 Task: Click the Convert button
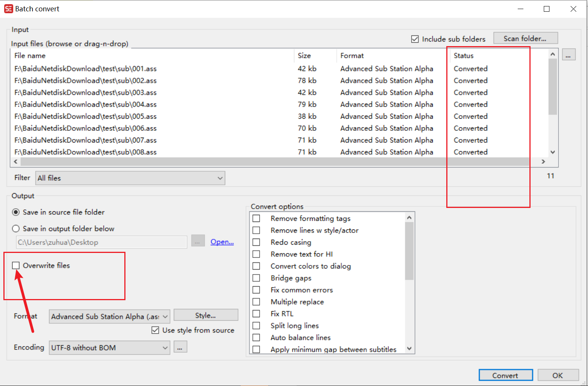coord(506,375)
